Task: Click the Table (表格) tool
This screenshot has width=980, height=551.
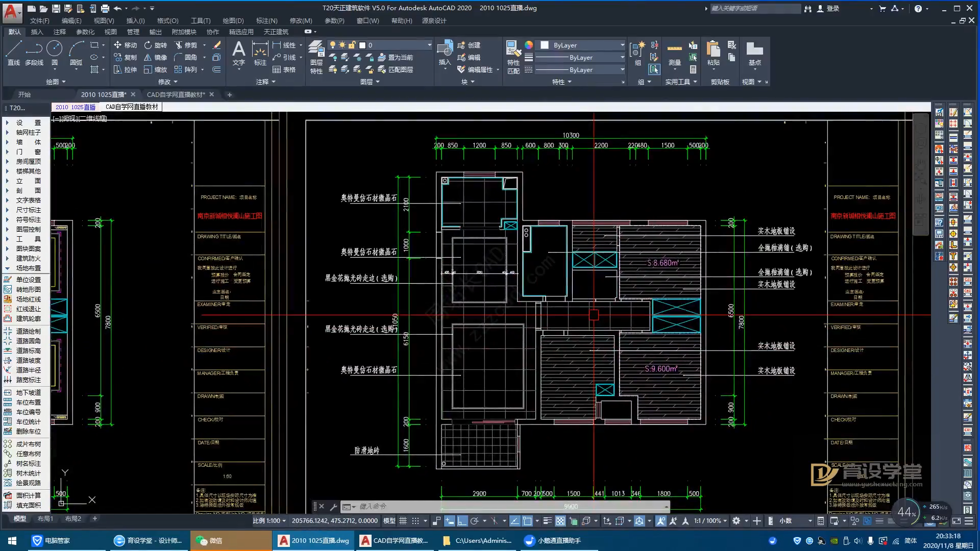Action: 284,69
